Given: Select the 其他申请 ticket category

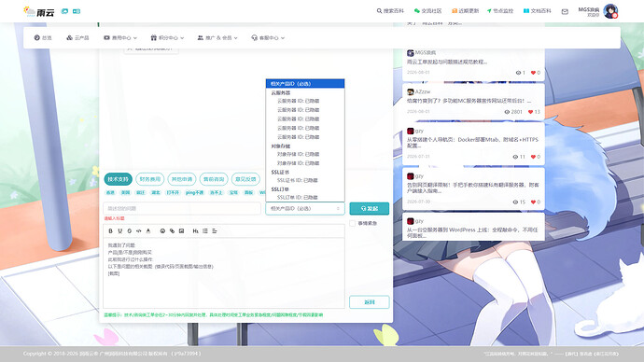Looking at the screenshot, I should 182,179.
